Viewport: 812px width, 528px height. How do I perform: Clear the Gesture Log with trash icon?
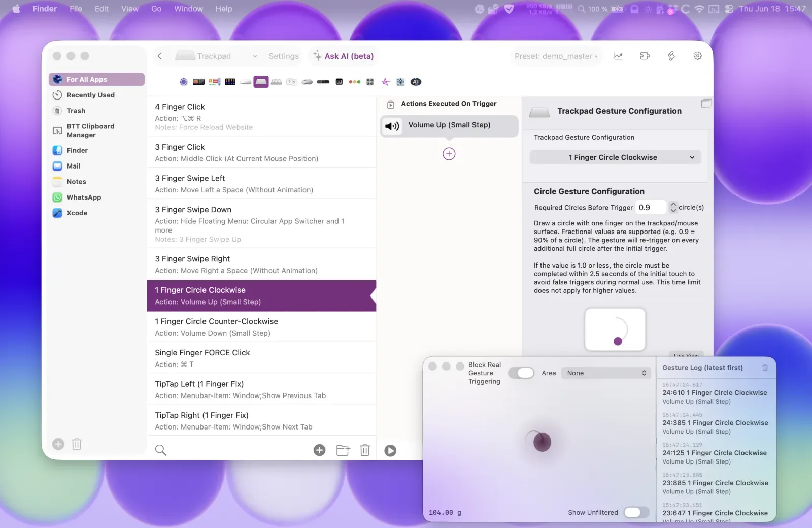click(765, 368)
